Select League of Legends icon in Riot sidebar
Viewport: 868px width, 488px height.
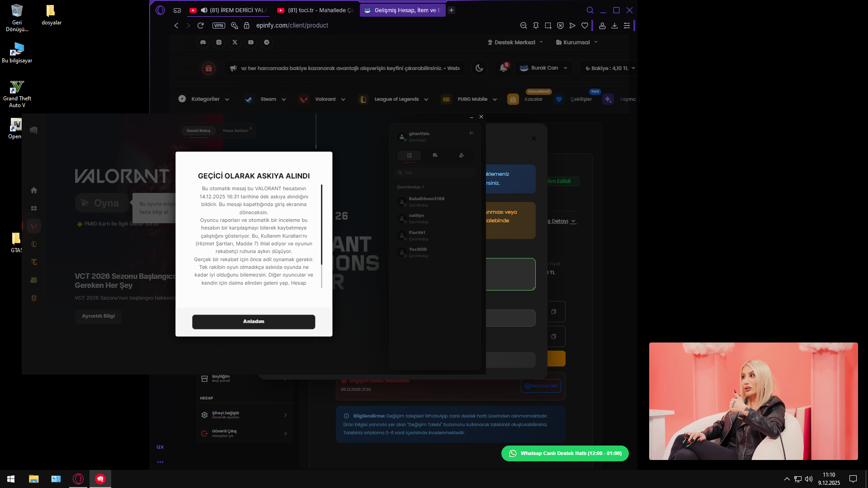click(34, 244)
